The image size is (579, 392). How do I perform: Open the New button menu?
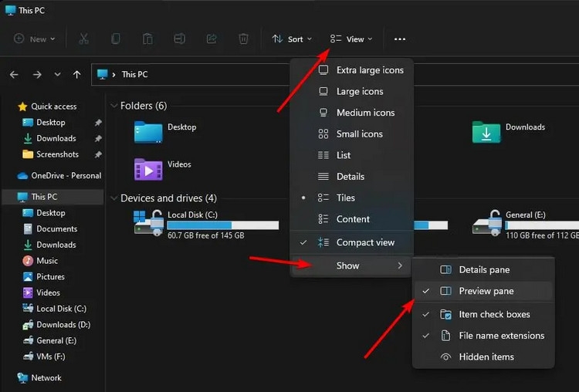(34, 39)
